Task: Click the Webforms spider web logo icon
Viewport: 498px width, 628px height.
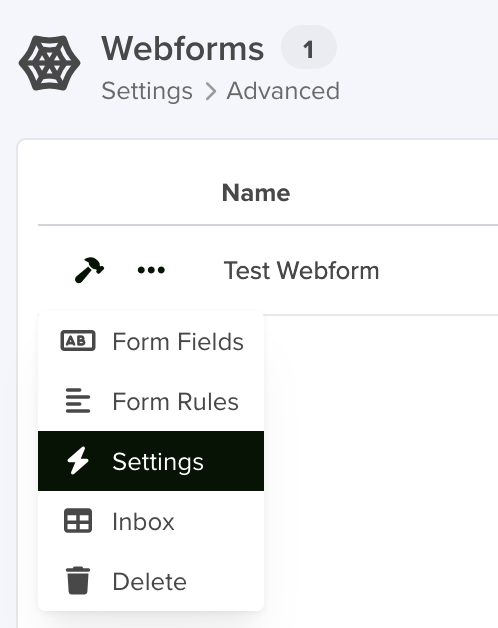Action: (x=49, y=63)
